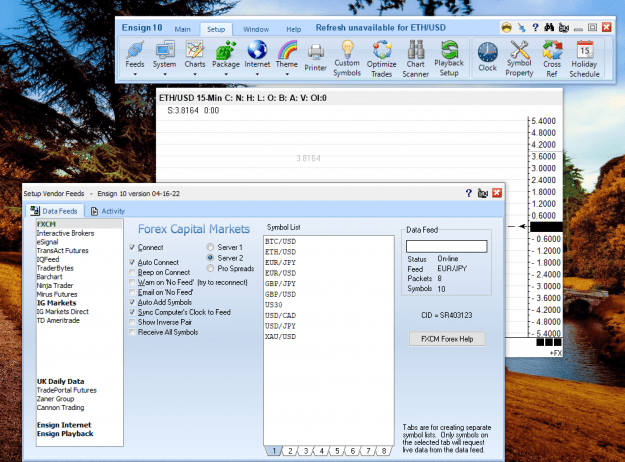Screen dimensions: 625x462
Task: Open the Window ribbon tab
Action: click(256, 29)
